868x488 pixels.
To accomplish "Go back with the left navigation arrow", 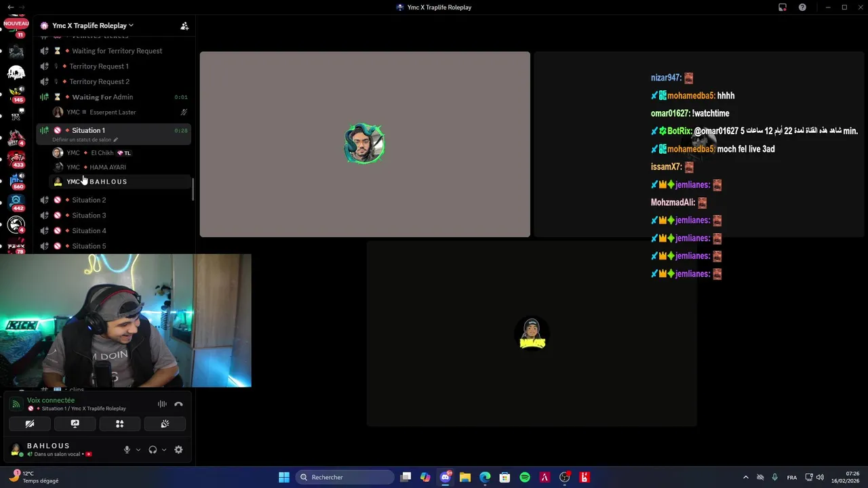I will click(x=10, y=7).
